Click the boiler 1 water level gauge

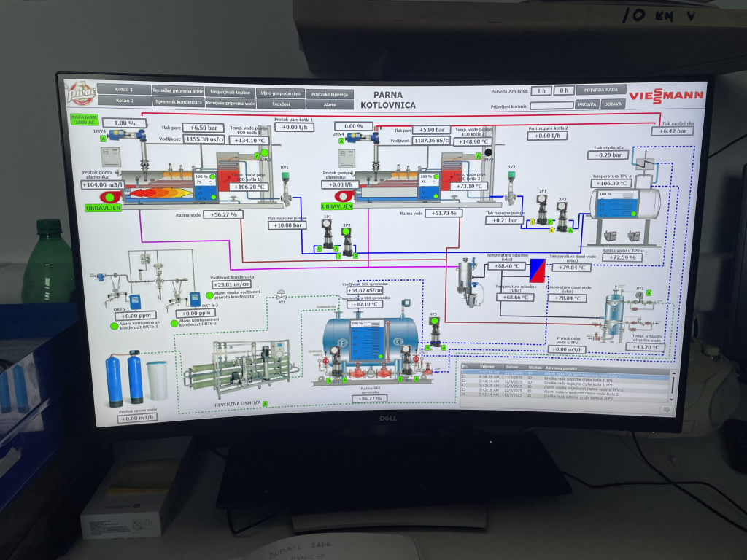(204, 186)
